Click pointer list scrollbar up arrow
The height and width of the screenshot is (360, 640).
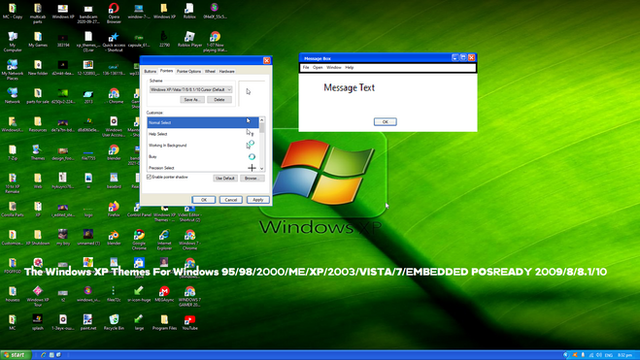point(262,120)
